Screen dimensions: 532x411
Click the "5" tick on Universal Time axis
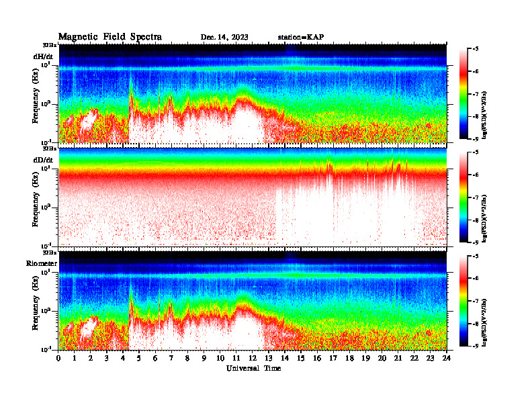pos(139,359)
